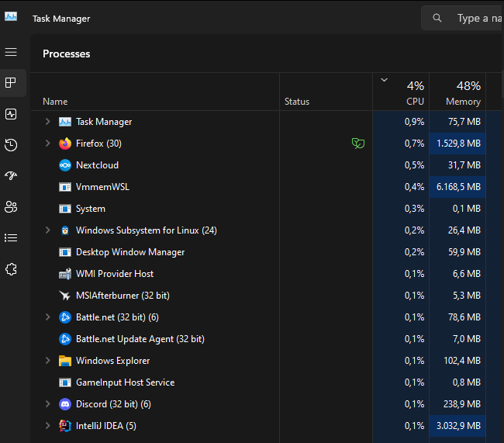The image size is (504, 443).
Task: Toggle the hamburger navigation menu
Action: 11,52
